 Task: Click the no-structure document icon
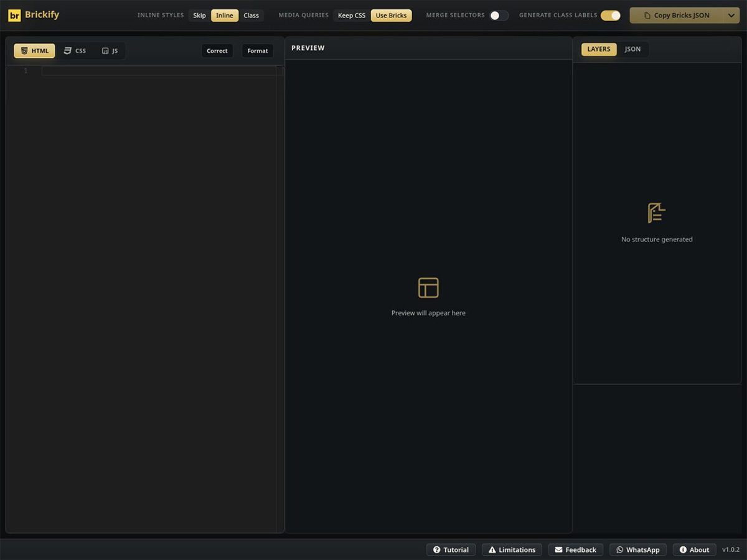point(657,213)
